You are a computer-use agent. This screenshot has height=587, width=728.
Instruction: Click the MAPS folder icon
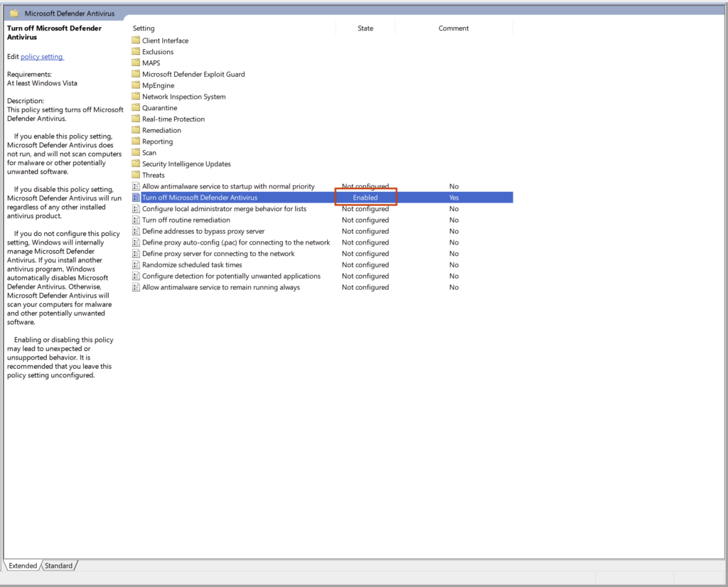tap(136, 63)
